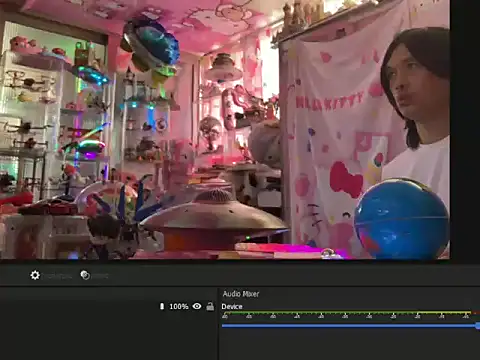Toggle the eye icon to hide the source
The image size is (480, 360).
[197, 306]
